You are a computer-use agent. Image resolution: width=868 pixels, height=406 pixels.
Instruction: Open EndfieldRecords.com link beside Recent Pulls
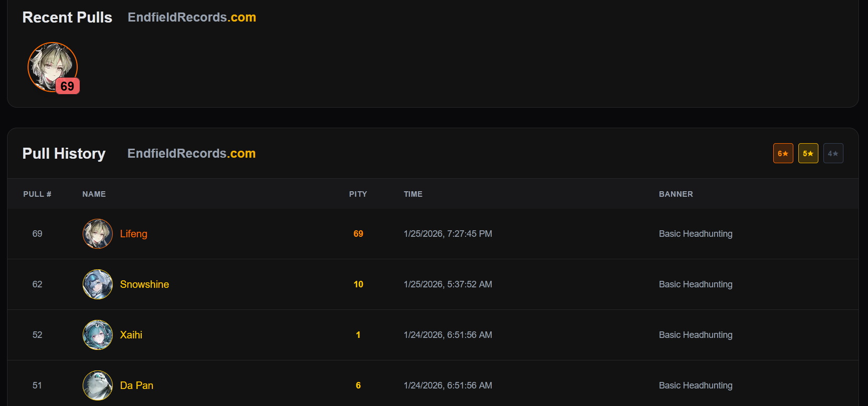(x=192, y=17)
